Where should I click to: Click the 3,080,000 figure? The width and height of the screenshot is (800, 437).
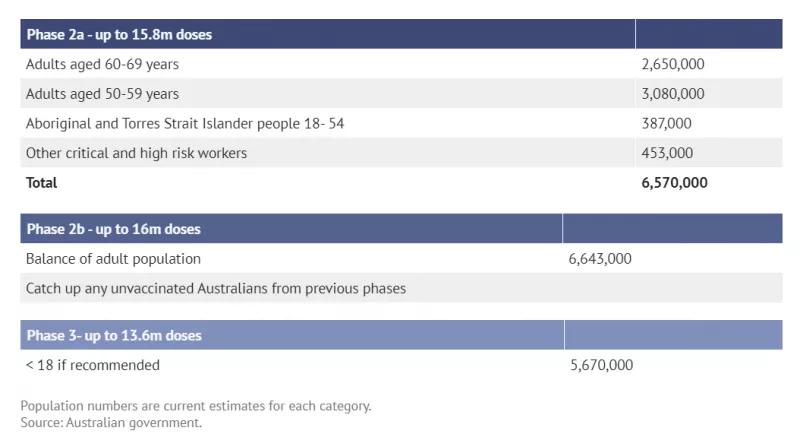coord(672,93)
